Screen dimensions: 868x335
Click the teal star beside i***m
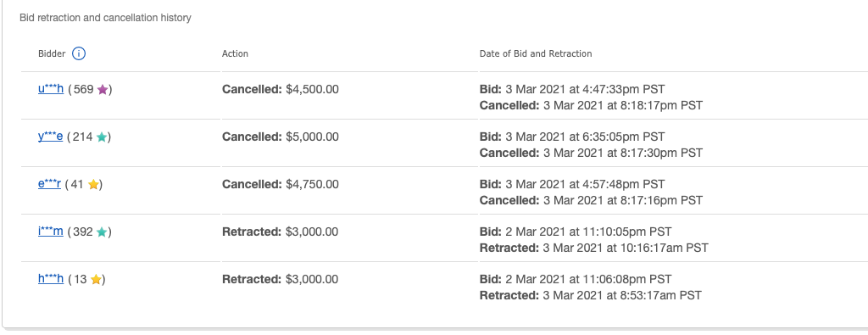pyautogui.click(x=102, y=232)
